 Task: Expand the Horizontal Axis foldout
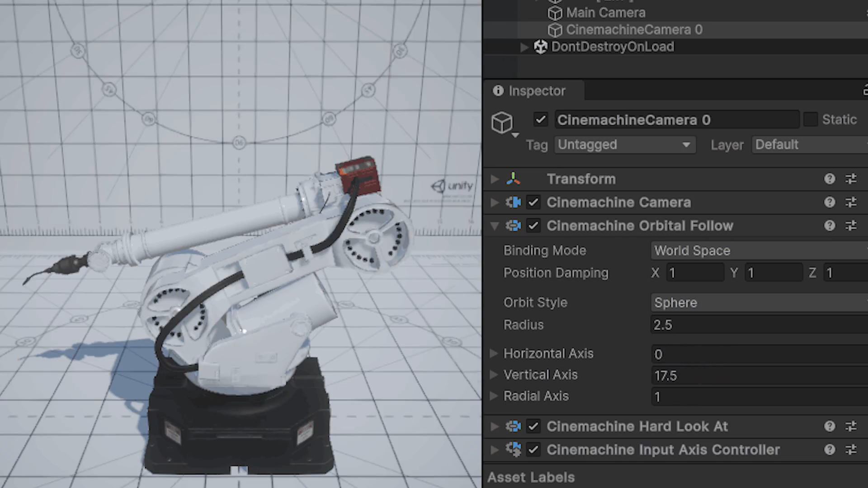(x=494, y=353)
